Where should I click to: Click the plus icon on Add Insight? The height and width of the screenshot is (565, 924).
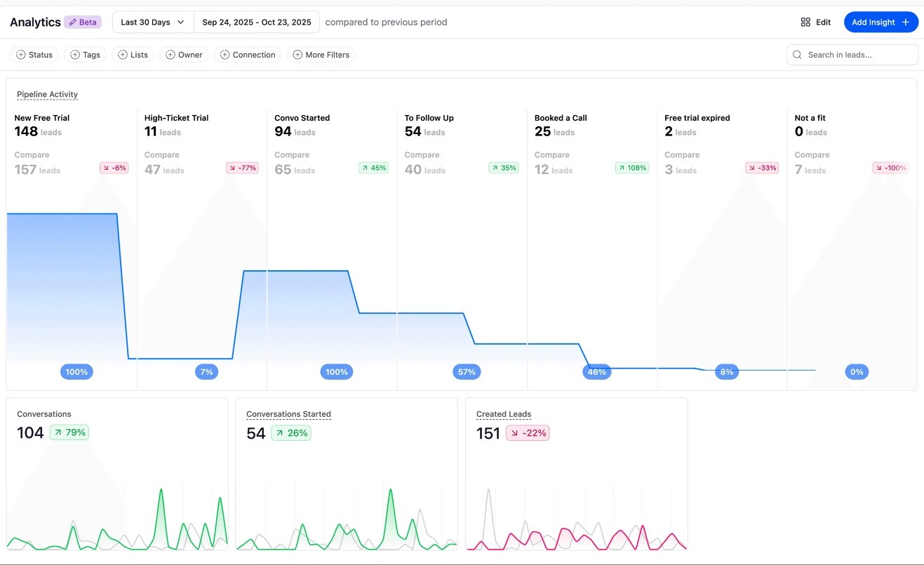pyautogui.click(x=905, y=22)
